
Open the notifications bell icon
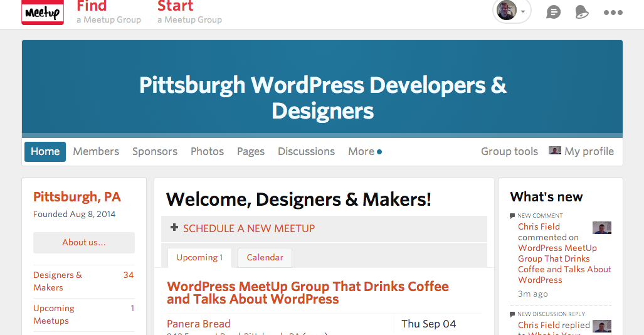click(x=581, y=13)
